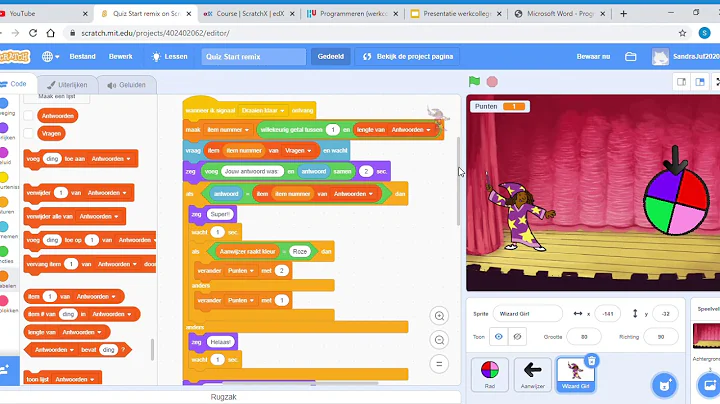Edit the sprite name field Wizard Girl
The image size is (720, 404).
(x=528, y=314)
